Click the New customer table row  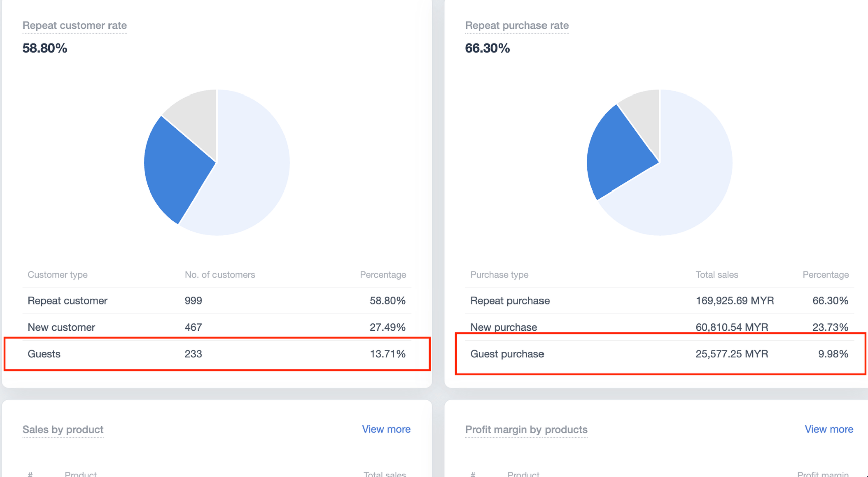tap(216, 327)
